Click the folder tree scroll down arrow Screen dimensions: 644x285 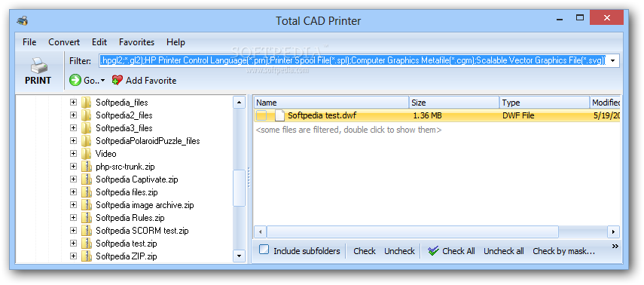(239, 256)
